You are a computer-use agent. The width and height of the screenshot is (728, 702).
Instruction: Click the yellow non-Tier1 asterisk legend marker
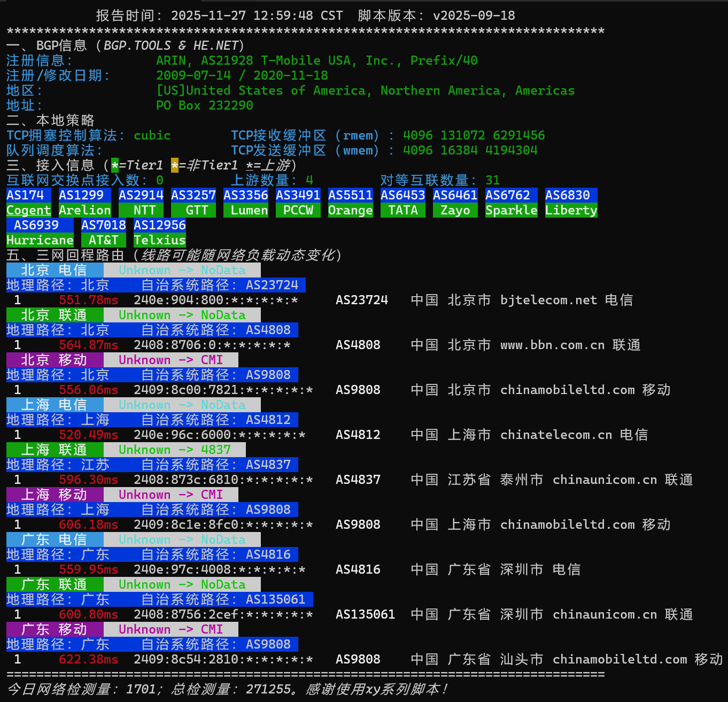175,165
